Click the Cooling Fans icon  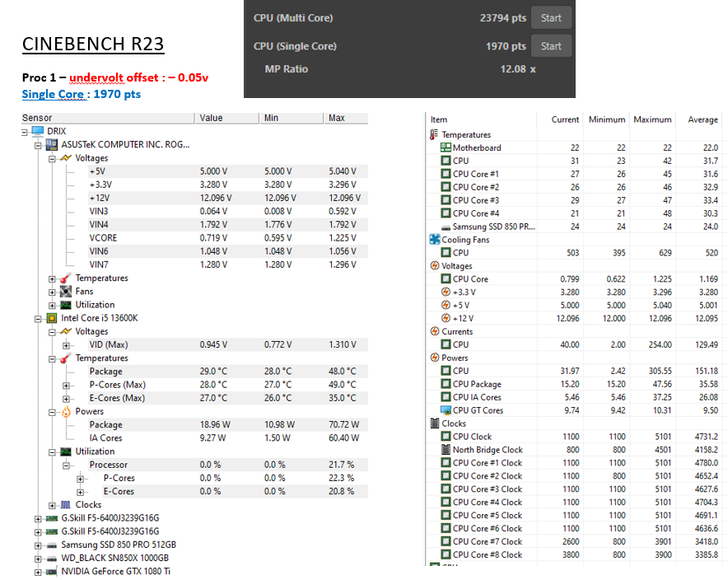[435, 240]
